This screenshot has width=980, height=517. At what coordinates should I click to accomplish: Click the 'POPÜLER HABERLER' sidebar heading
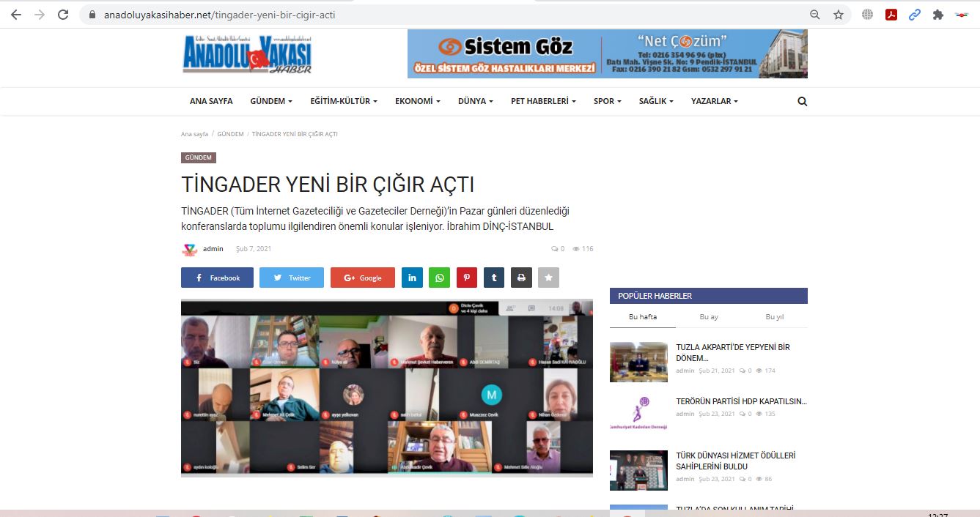coord(709,296)
